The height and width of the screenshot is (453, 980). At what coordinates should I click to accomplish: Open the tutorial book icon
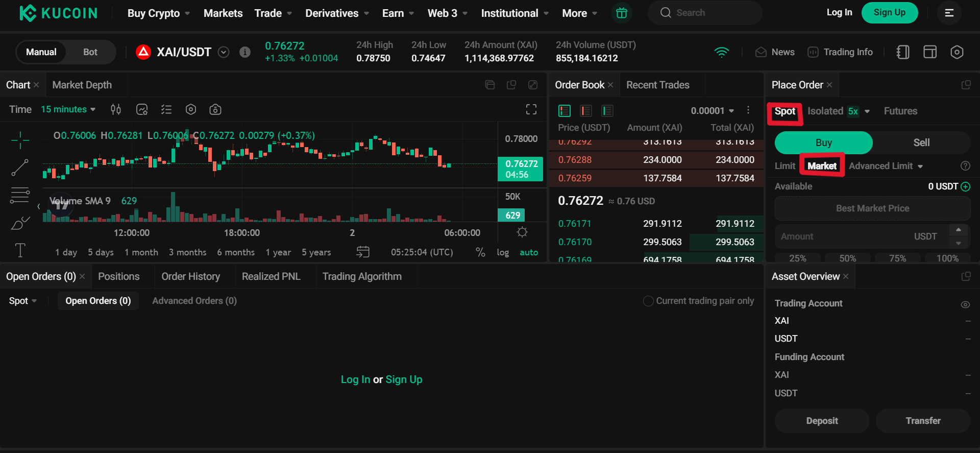903,52
